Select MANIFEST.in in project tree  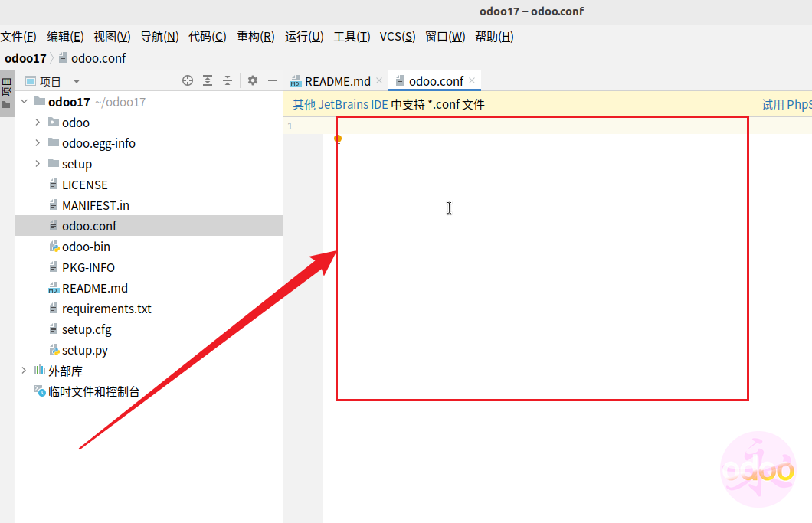click(95, 205)
